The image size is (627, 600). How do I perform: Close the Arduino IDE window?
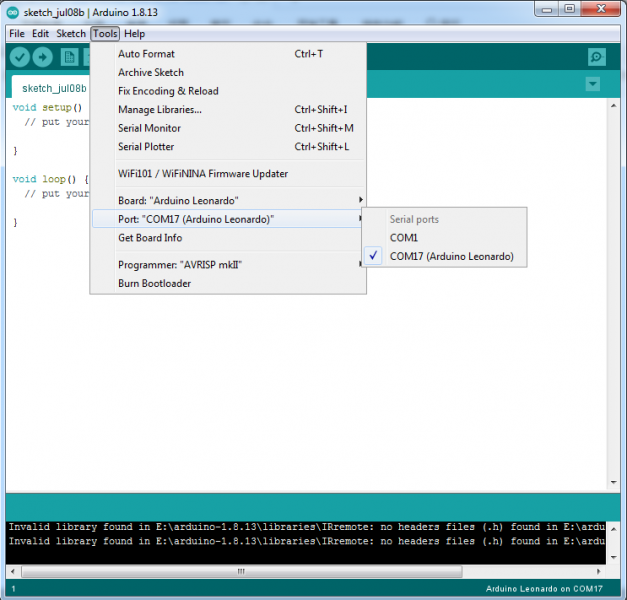tap(601, 9)
